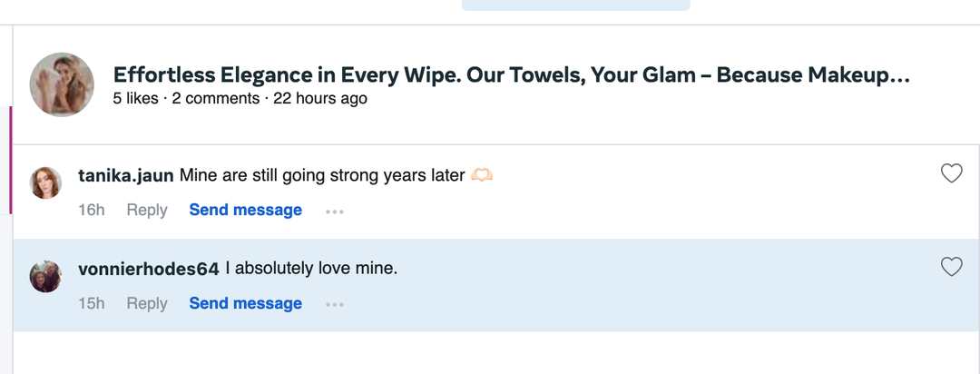
Task: Click the 15h timestamp on vonnierhodes64's comment
Action: [x=92, y=304]
